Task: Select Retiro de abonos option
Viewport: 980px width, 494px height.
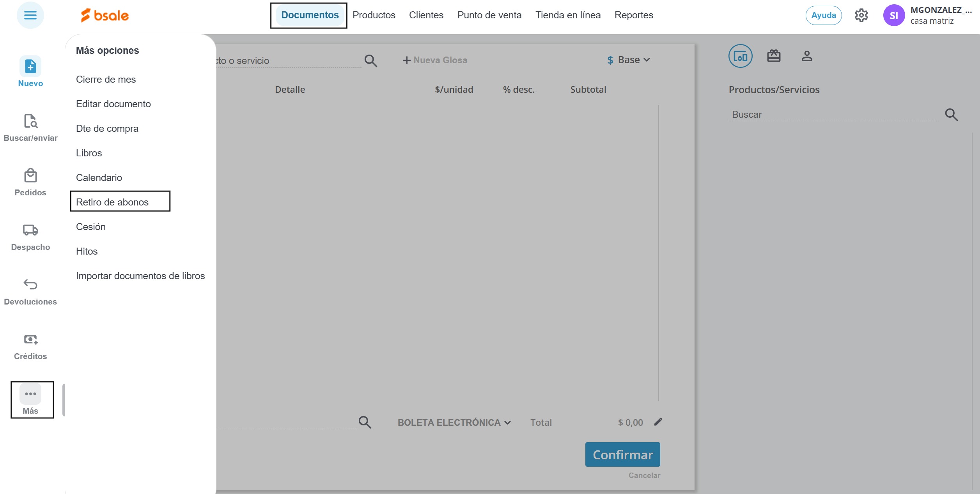Action: click(112, 202)
